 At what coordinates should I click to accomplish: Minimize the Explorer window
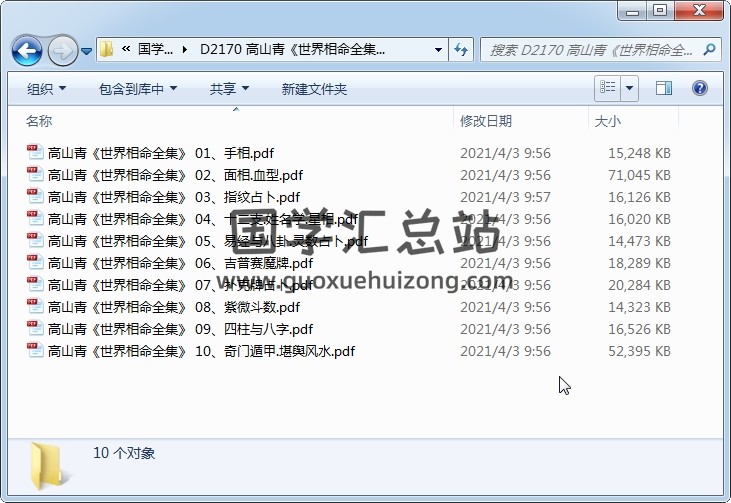pos(633,11)
